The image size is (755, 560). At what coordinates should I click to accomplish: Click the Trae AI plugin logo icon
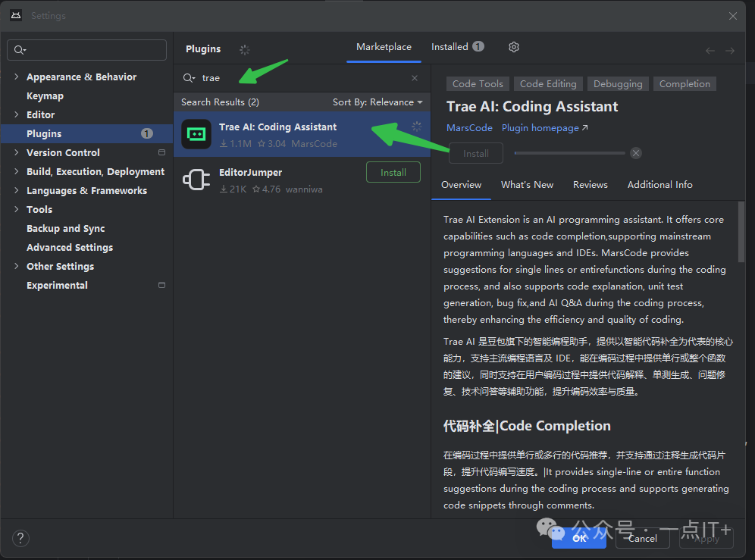click(196, 134)
